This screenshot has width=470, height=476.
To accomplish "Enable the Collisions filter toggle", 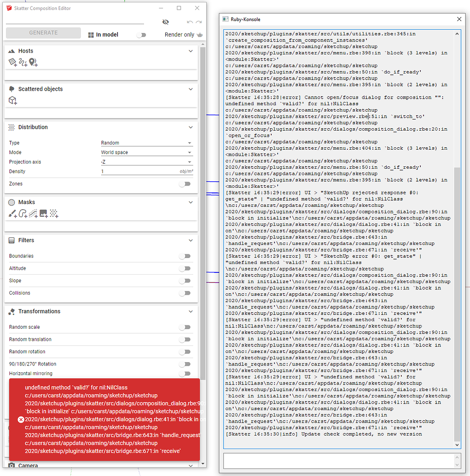I will [x=185, y=293].
